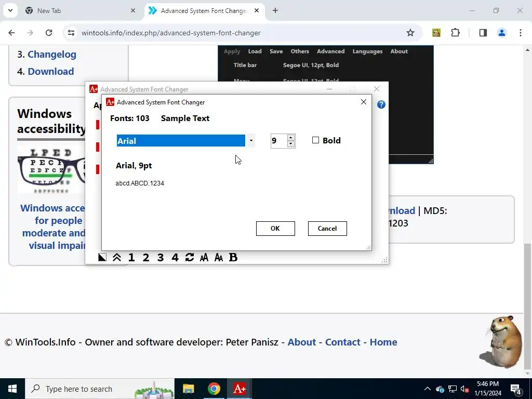Show hidden system tray icons chevron
The height and width of the screenshot is (399, 532).
click(x=428, y=389)
